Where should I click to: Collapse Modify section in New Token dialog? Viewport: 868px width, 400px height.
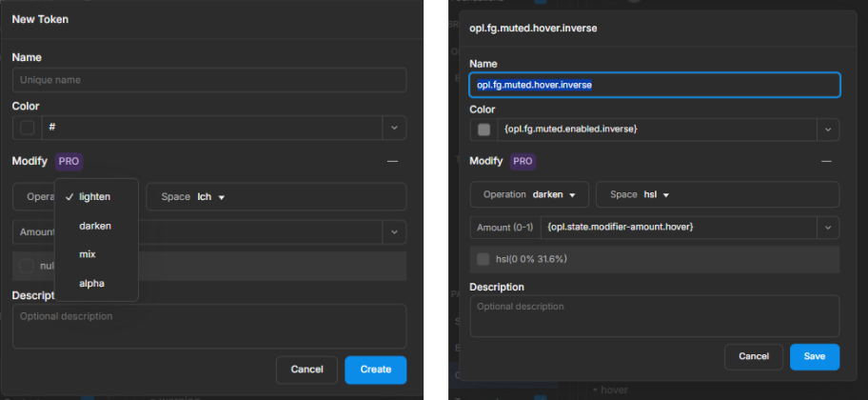[x=392, y=162]
